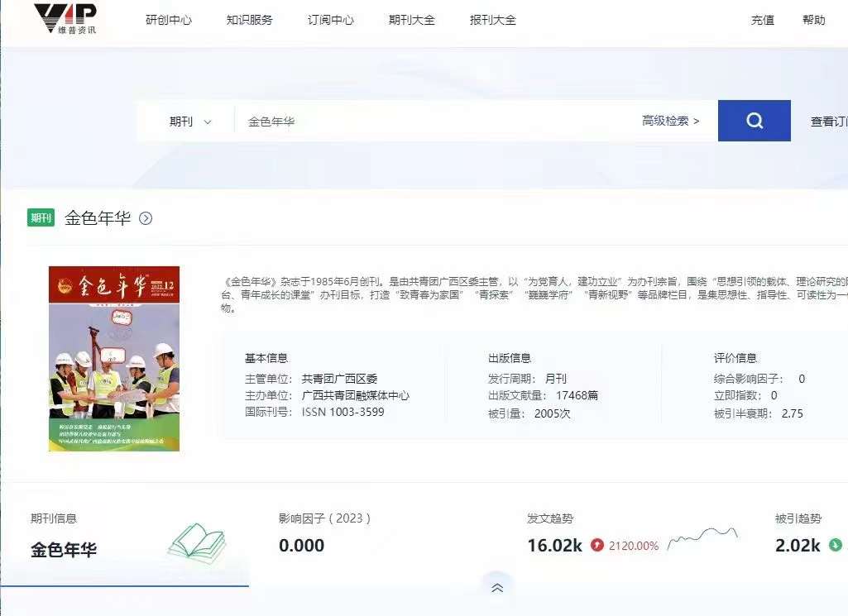848x616 pixels.
Task: Click the circled arrow next to 金色年华 title
Action: pyautogui.click(x=146, y=218)
